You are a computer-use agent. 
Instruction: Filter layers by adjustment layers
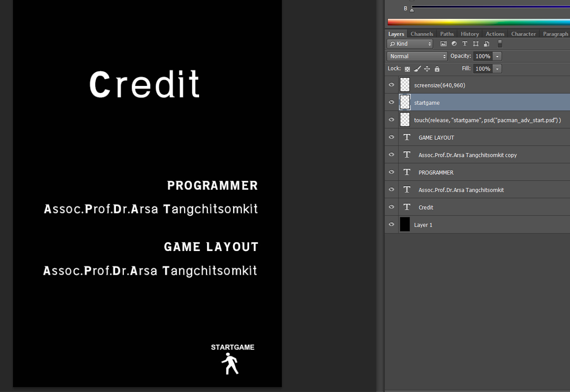454,43
